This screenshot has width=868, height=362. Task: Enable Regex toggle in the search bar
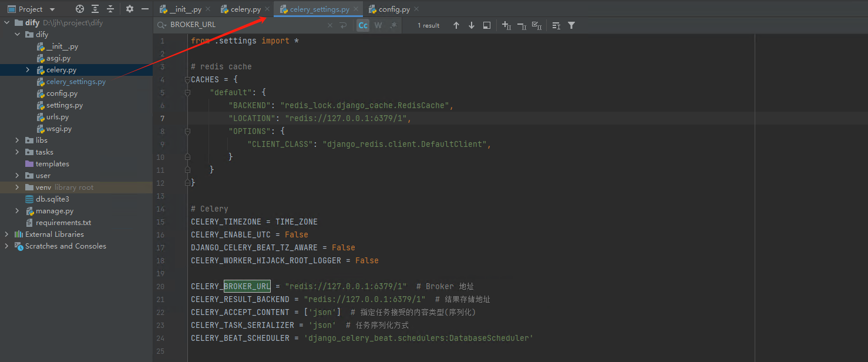[x=392, y=25]
